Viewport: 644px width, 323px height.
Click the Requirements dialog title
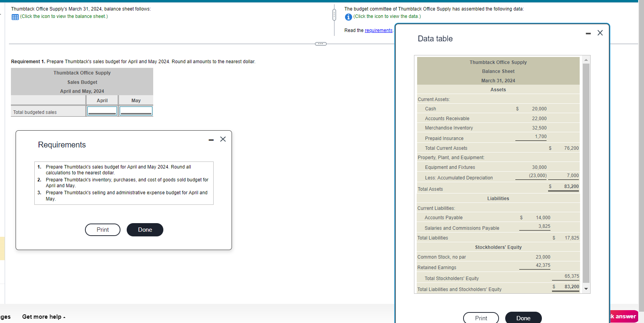click(x=62, y=145)
